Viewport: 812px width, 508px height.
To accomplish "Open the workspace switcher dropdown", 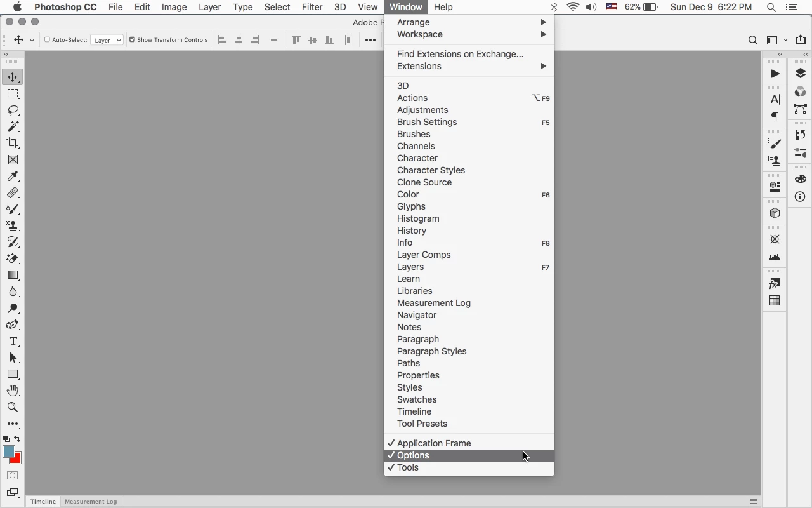I will coord(776,40).
